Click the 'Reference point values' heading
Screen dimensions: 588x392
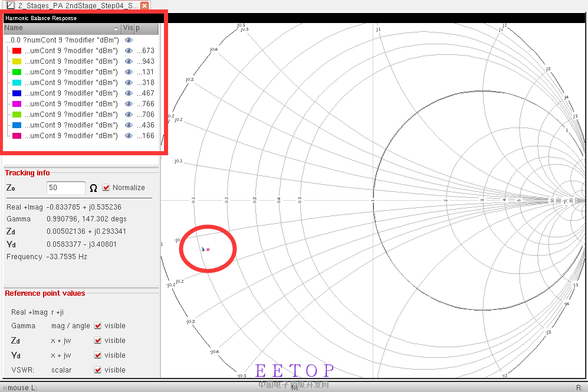tap(45, 293)
